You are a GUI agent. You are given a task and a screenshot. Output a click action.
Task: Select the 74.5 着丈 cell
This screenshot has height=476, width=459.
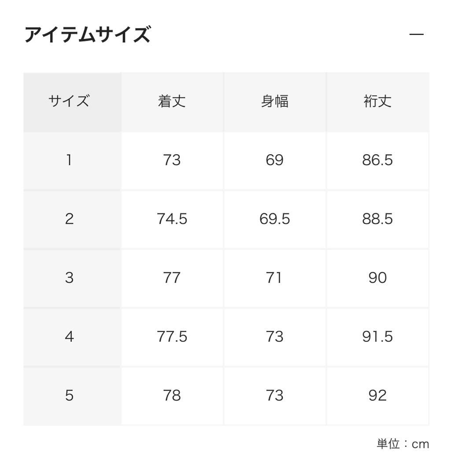click(172, 219)
